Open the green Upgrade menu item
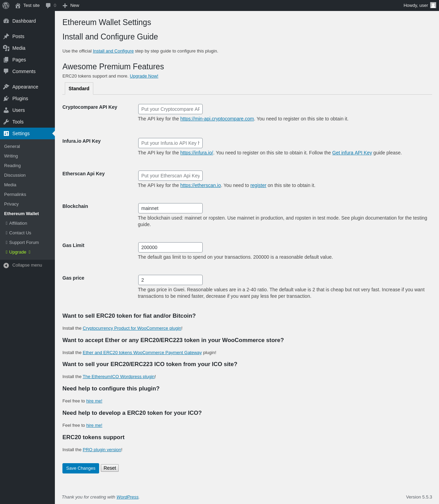The height and width of the screenshot is (504, 439). pos(18,252)
